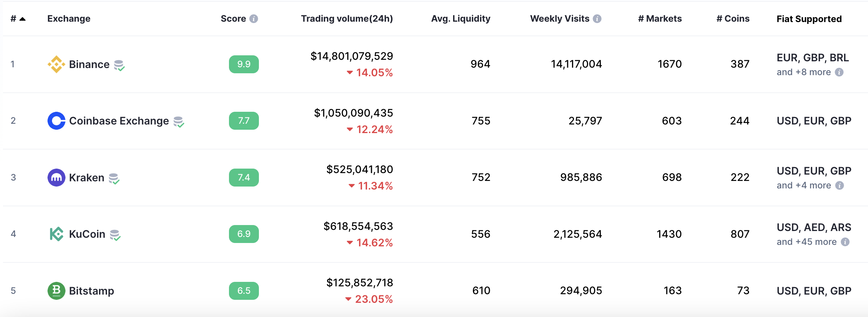Click the Bitstamp logo icon

pos(56,291)
